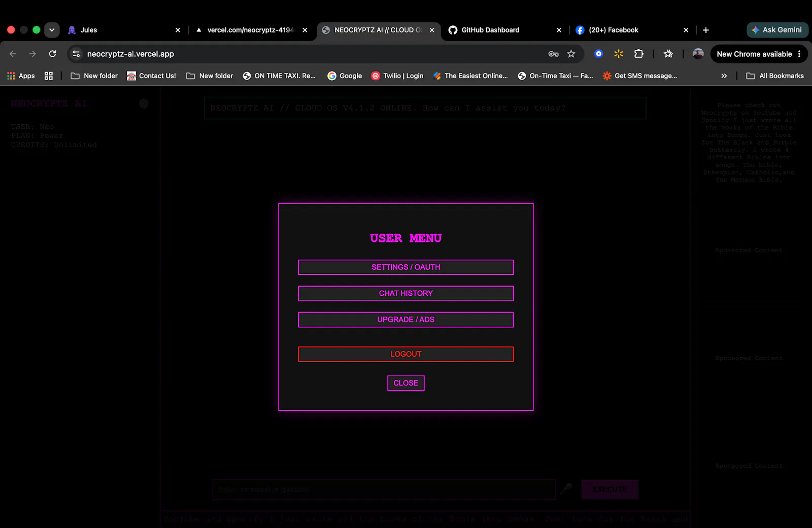Open The Easiest Online bookmark
The width and height of the screenshot is (812, 528).
coord(470,76)
